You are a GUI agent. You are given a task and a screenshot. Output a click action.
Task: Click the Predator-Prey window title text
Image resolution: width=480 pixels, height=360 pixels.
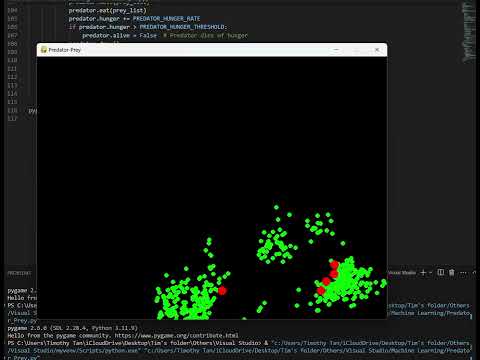[x=65, y=50]
